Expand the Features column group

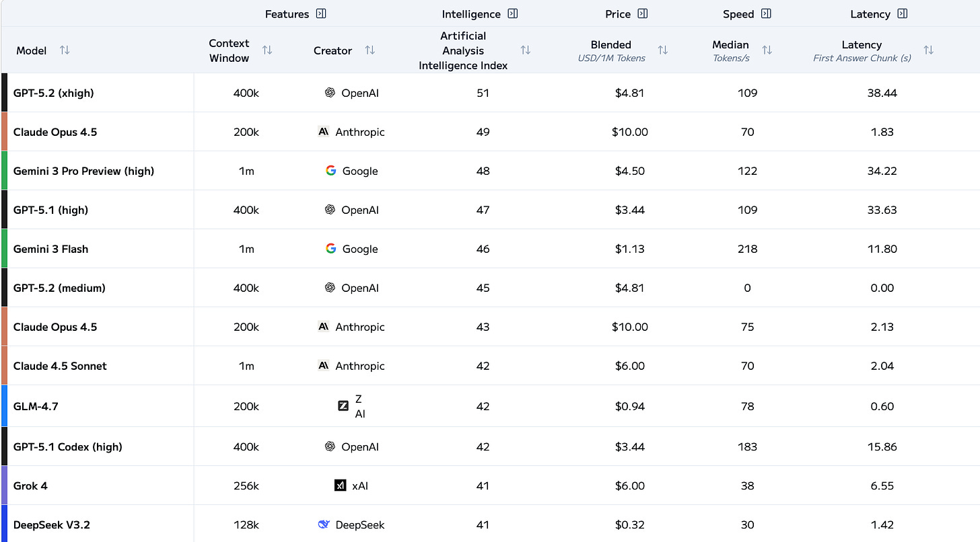[321, 13]
